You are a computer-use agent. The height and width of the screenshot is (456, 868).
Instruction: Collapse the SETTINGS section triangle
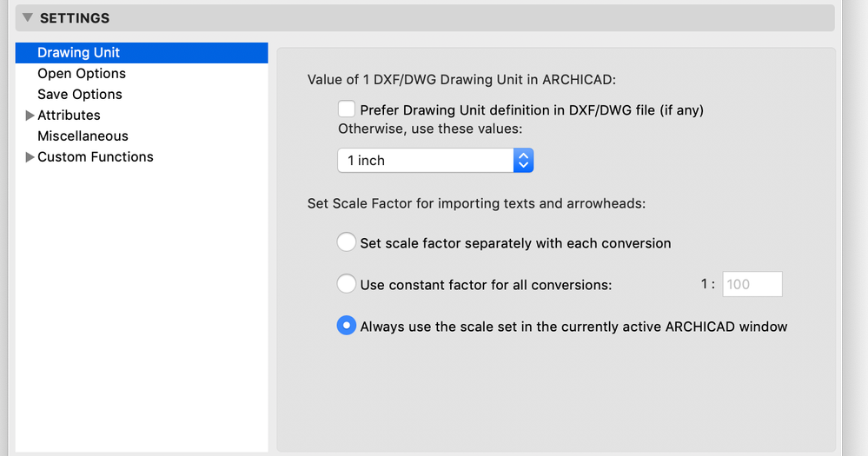[x=27, y=17]
